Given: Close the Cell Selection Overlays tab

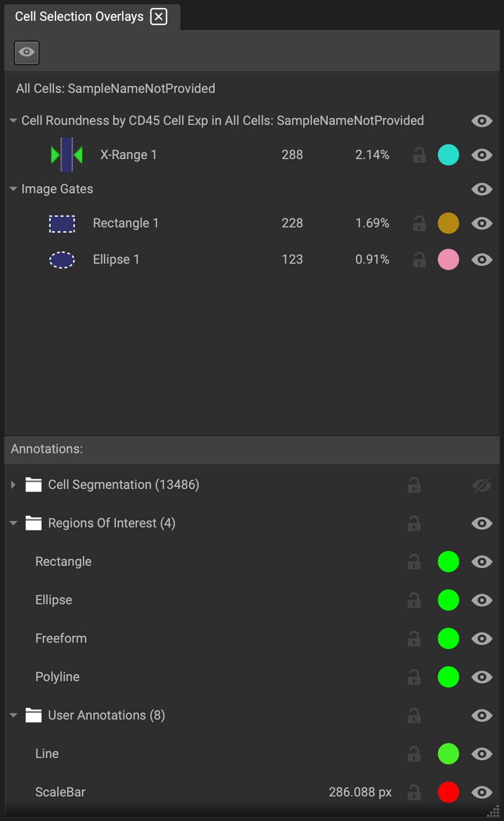Looking at the screenshot, I should (x=159, y=17).
